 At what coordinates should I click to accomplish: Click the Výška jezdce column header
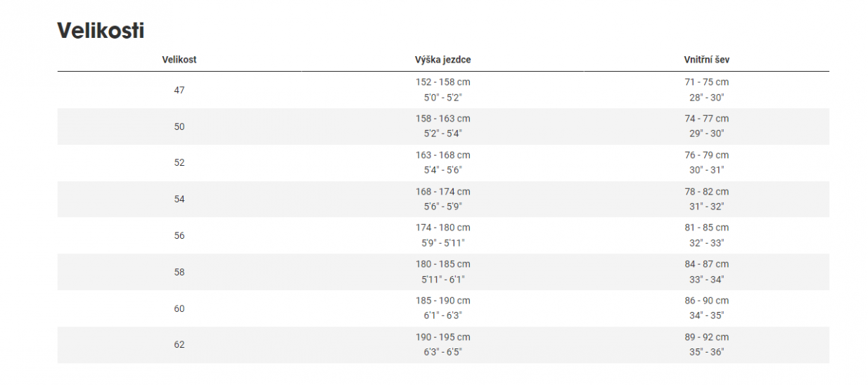(442, 60)
